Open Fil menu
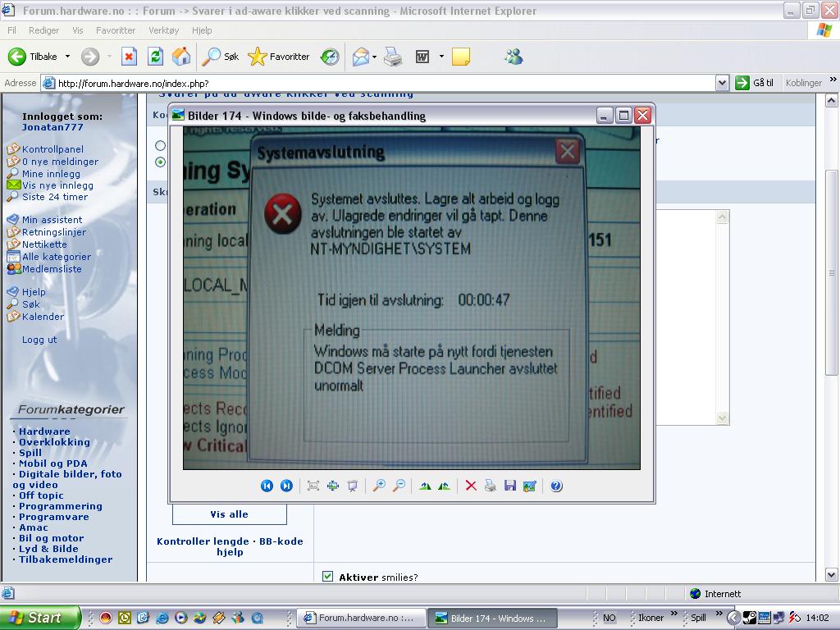Viewport: 840px width, 630px height. coord(11,30)
